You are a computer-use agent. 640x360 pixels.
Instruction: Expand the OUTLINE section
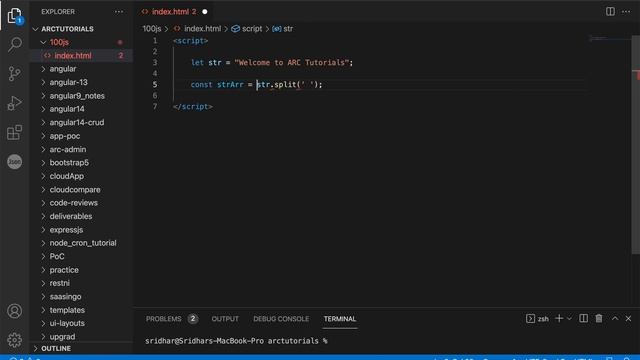(x=56, y=349)
